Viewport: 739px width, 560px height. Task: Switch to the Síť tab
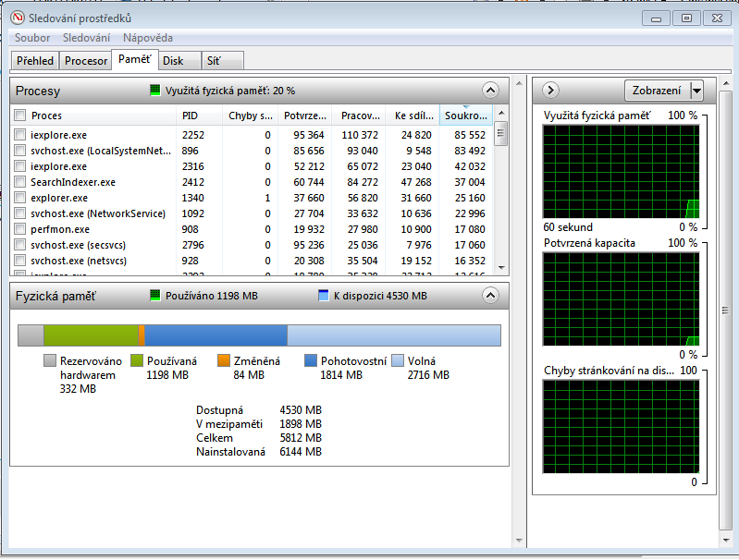[223, 61]
